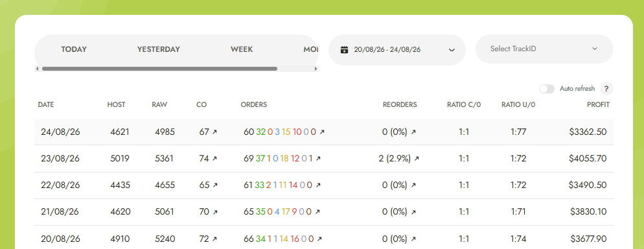Open orders arrow in 23/08/26 row

(318, 159)
